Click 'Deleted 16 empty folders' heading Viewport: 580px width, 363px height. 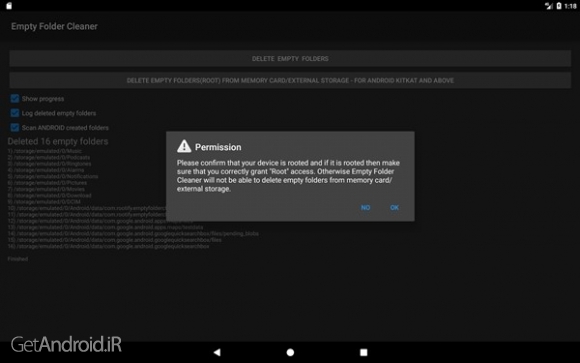[x=58, y=141]
